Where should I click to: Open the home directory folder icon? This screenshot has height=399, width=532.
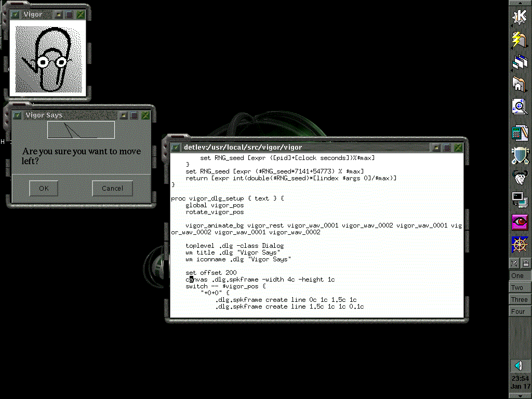point(520,84)
